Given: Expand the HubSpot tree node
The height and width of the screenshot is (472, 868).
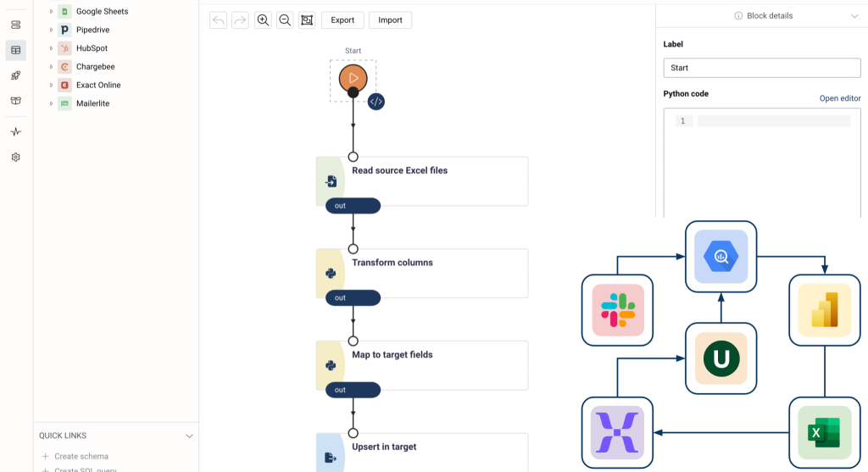Looking at the screenshot, I should coord(51,48).
